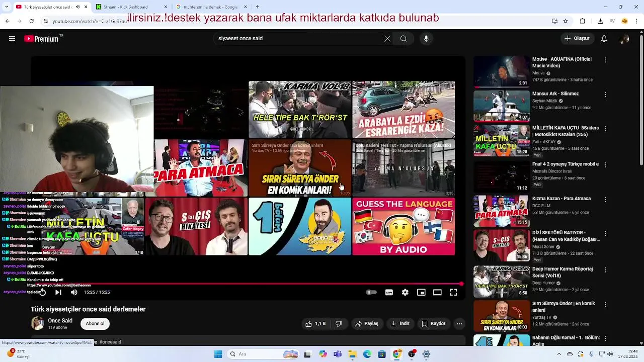This screenshot has width=644, height=362.
Task: Open the player settings gear
Action: tap(405, 292)
